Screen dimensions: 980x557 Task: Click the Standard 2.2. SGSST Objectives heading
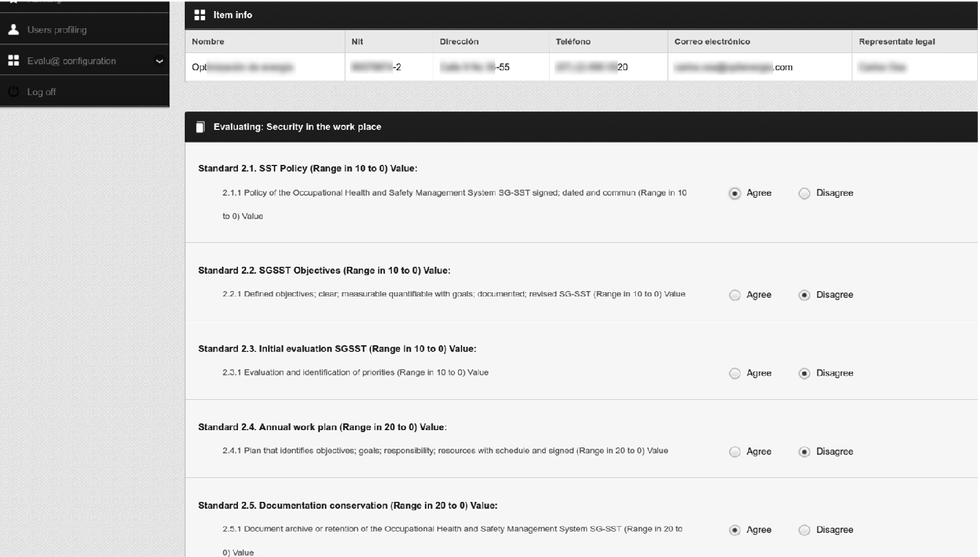coord(324,270)
